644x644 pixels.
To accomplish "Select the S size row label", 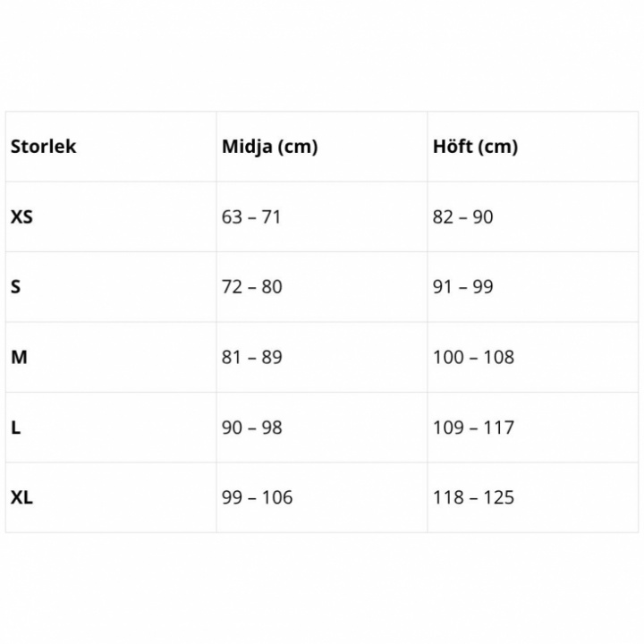I will click(x=16, y=287).
